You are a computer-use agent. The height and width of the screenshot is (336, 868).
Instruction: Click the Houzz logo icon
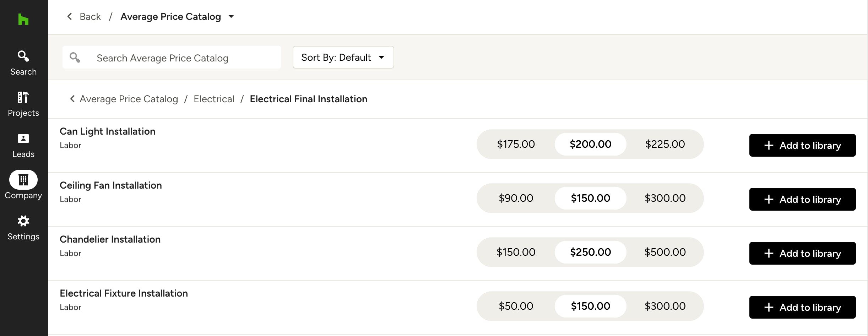click(23, 19)
